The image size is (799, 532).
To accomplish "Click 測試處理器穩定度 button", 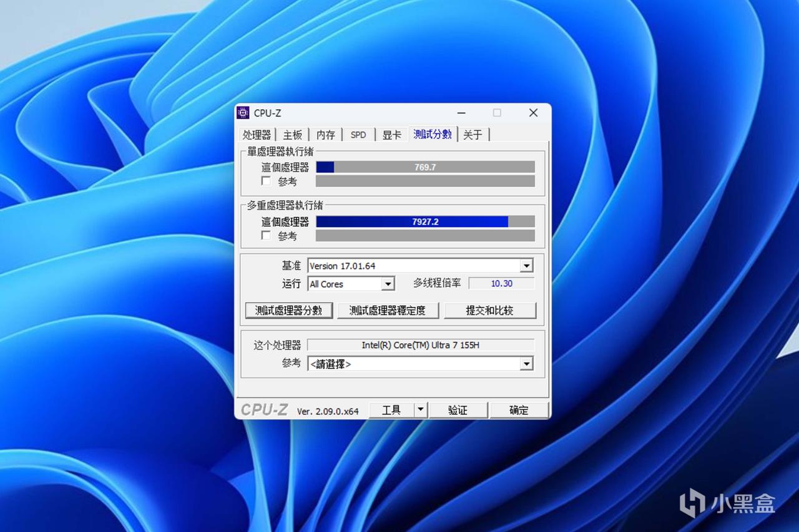I will [x=388, y=310].
